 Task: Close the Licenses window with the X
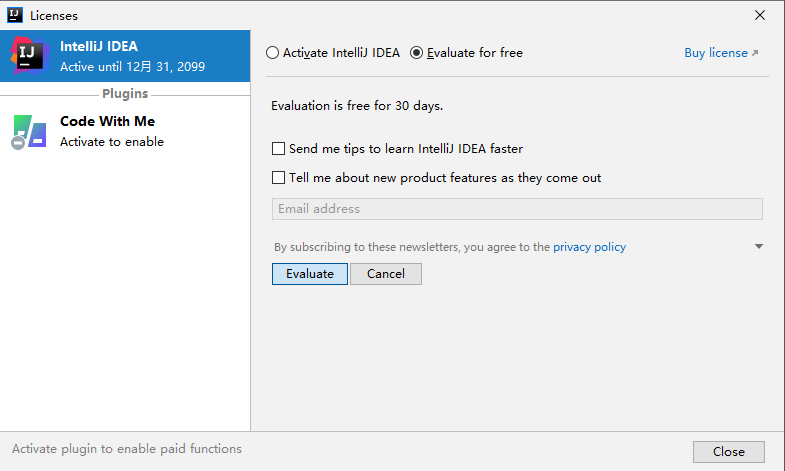(x=760, y=15)
